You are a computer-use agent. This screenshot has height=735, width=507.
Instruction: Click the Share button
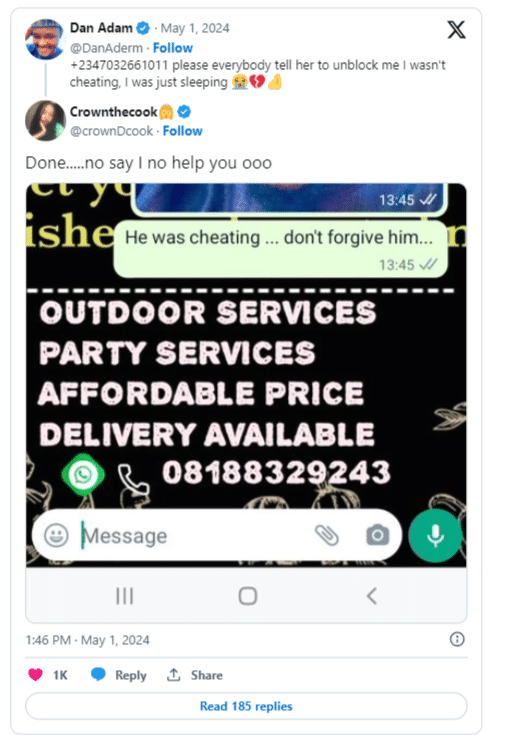pos(194,675)
